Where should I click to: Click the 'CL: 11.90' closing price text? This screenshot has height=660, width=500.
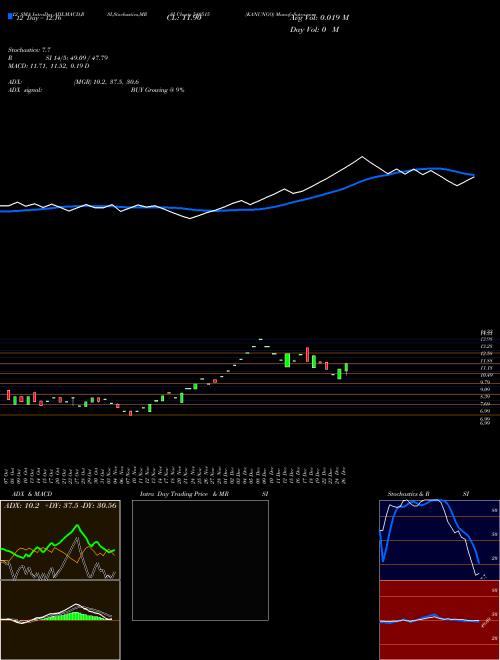tap(184, 18)
